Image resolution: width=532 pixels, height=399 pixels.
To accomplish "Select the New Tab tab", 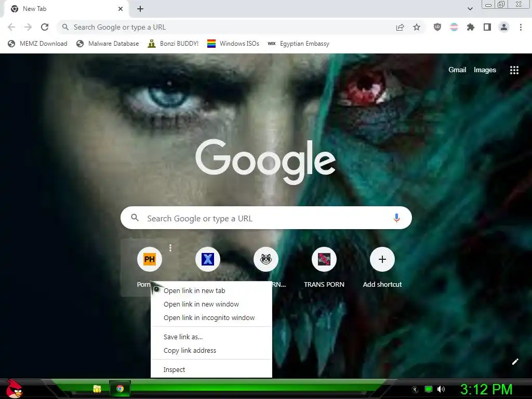I will [x=66, y=9].
